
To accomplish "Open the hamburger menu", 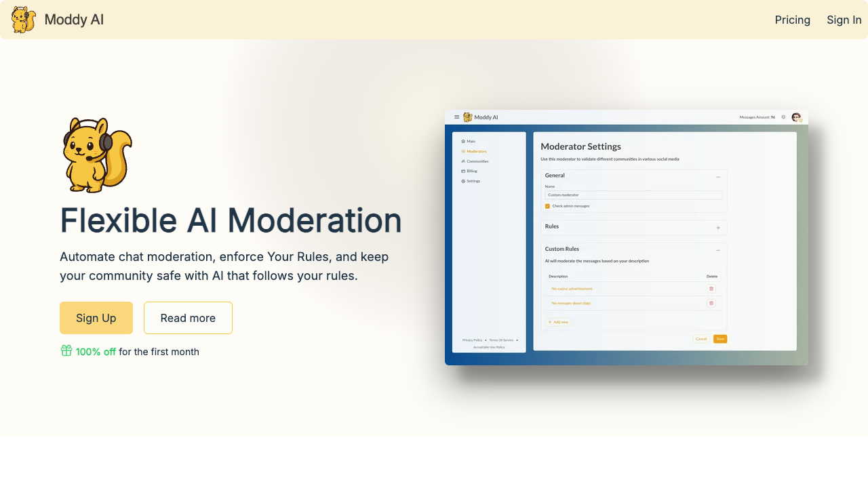I will click(x=456, y=117).
